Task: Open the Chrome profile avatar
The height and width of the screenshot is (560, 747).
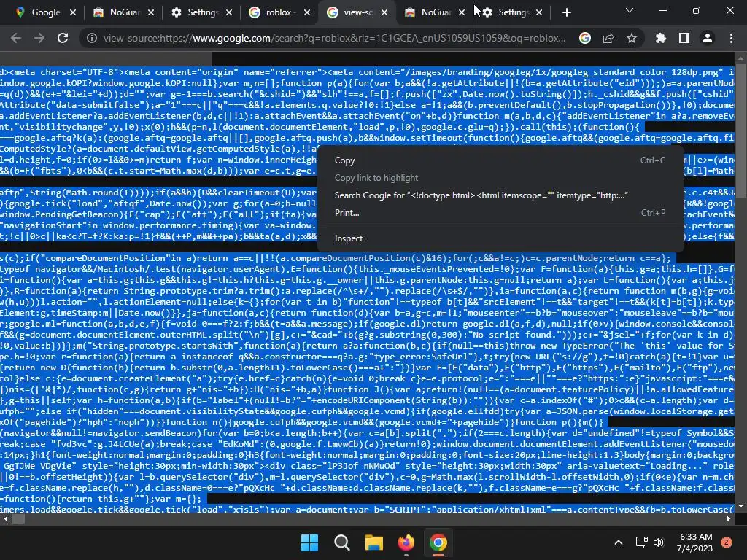Action: 708,38
